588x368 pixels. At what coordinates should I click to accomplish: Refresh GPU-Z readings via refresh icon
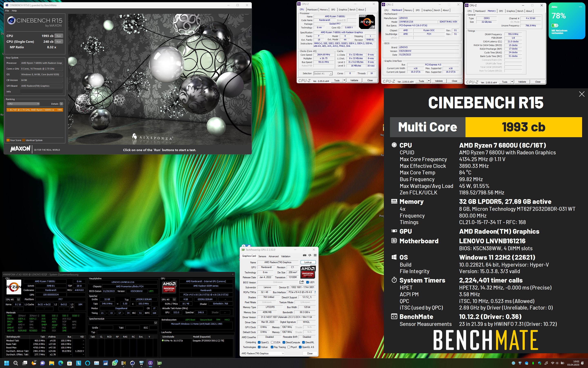tap(310, 255)
